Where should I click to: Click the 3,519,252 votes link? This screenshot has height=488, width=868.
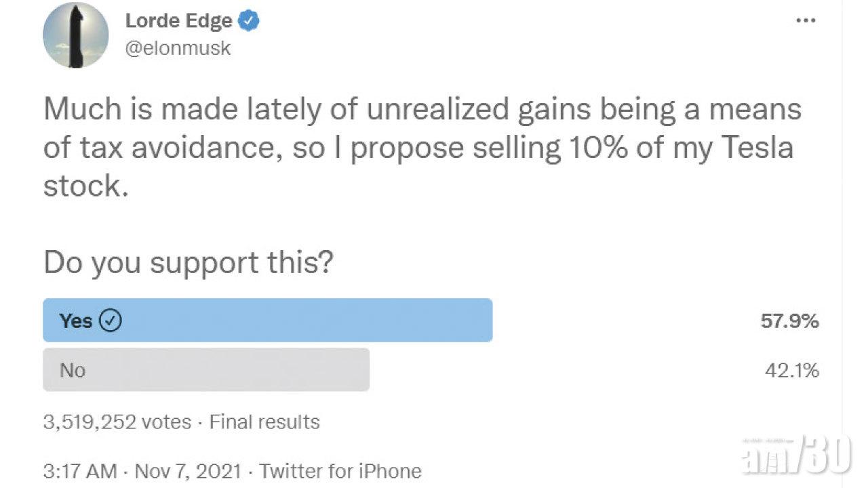[115, 422]
